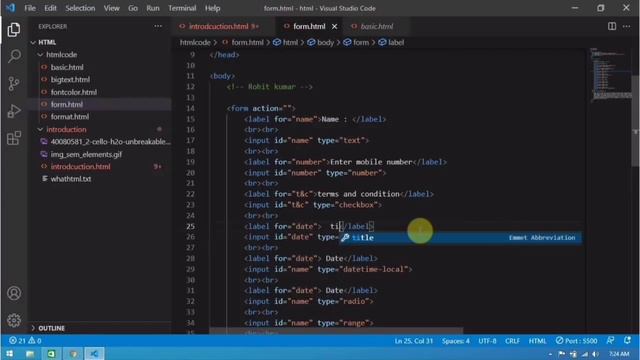Open the Terminal menu
This screenshot has height=360, width=640.
(182, 8)
